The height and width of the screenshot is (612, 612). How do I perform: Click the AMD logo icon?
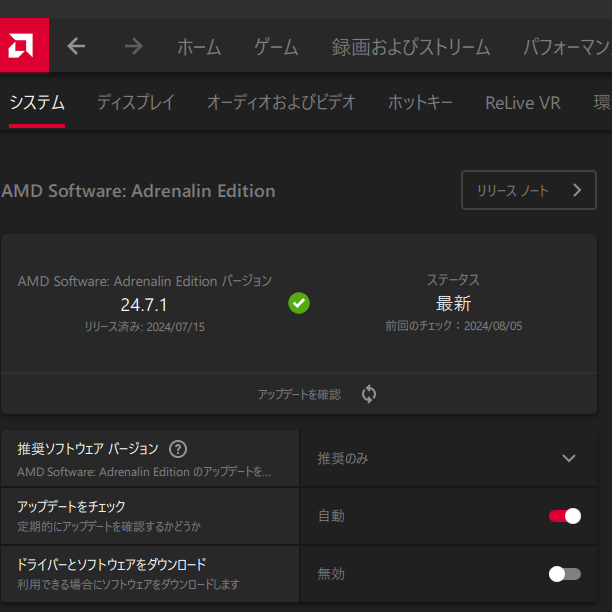(24, 45)
